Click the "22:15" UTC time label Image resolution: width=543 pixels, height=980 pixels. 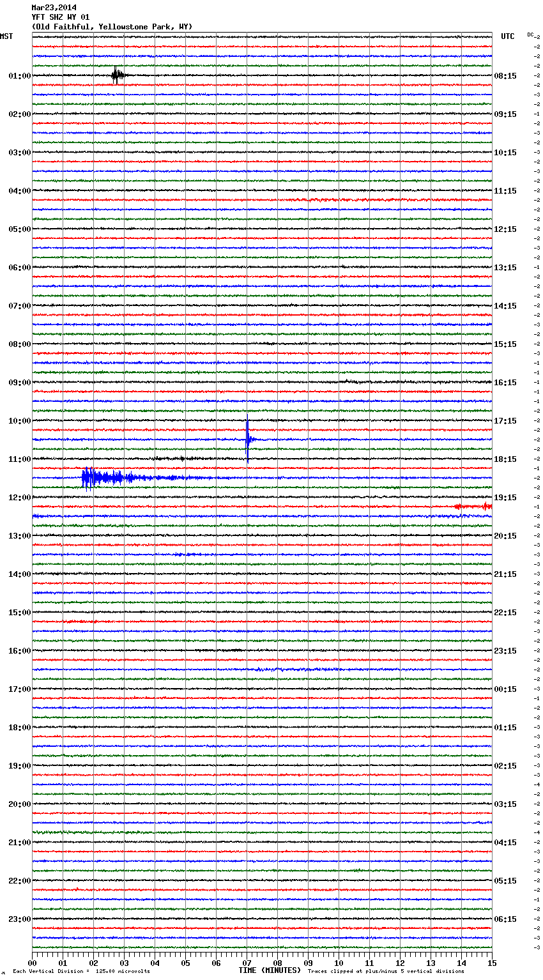[505, 613]
